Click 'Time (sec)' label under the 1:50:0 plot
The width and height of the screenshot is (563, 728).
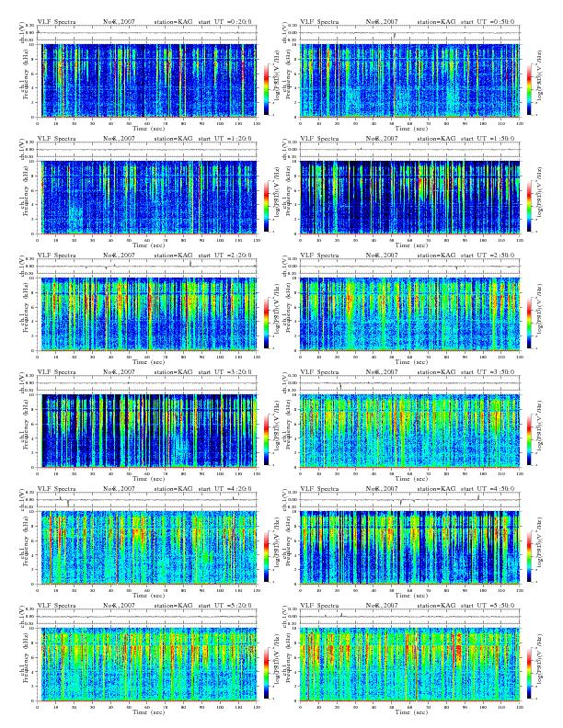(x=412, y=245)
